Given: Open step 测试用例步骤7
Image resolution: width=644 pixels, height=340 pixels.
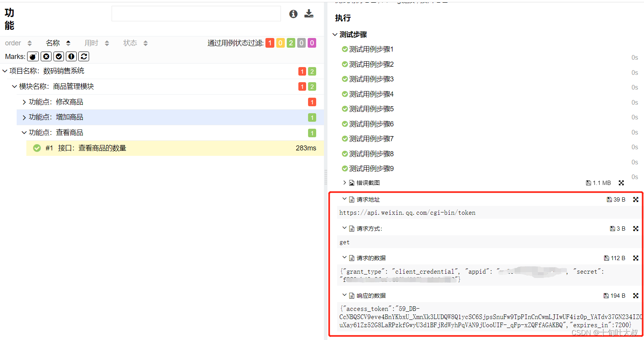Looking at the screenshot, I should click(x=371, y=139).
